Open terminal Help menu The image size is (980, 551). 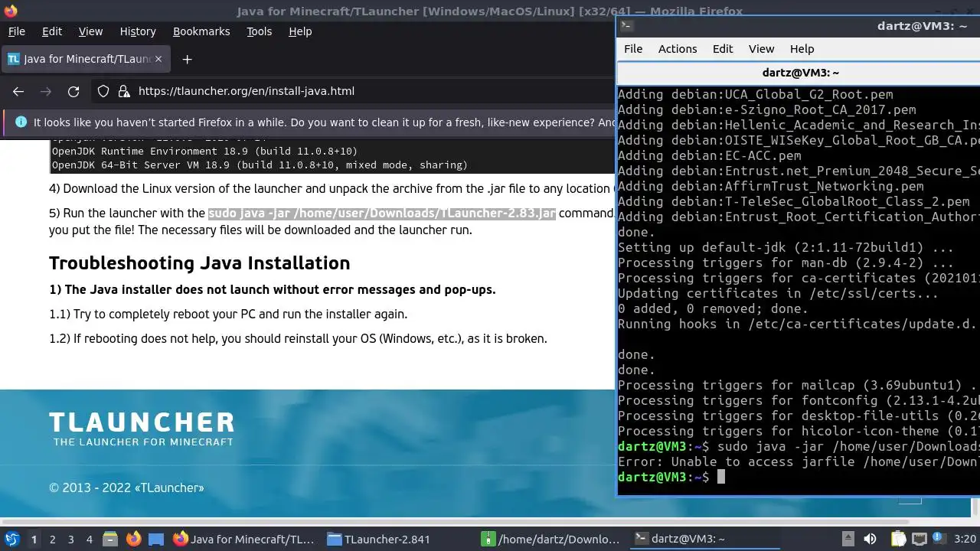pos(802,49)
